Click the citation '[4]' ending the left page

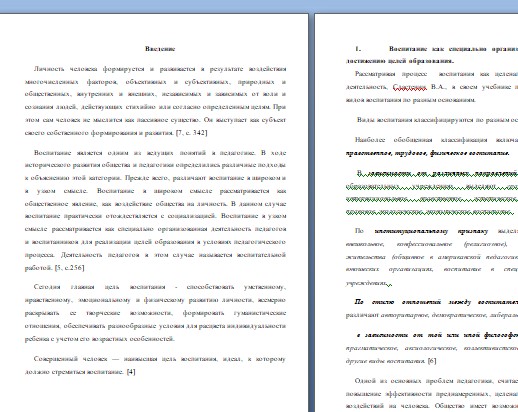(x=131, y=372)
